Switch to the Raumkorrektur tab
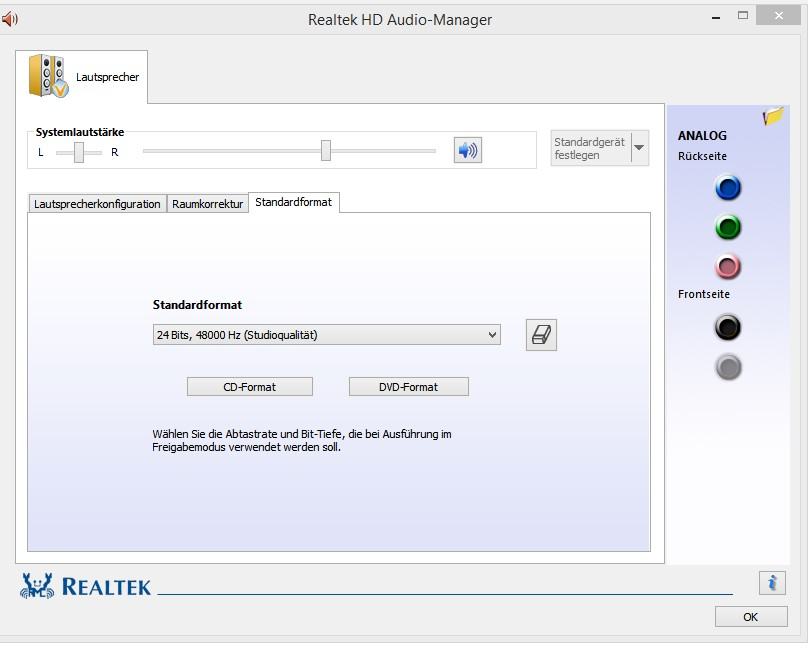808x648 pixels. pos(207,203)
